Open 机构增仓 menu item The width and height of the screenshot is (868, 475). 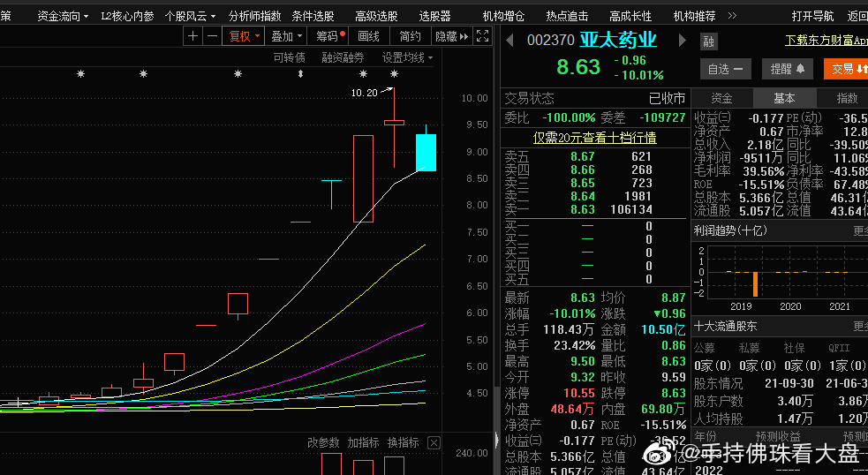[x=503, y=16]
